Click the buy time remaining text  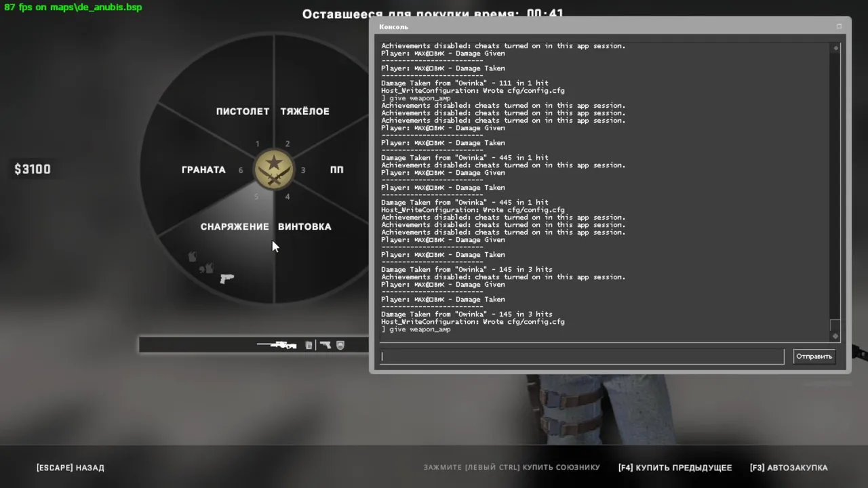[x=433, y=14]
